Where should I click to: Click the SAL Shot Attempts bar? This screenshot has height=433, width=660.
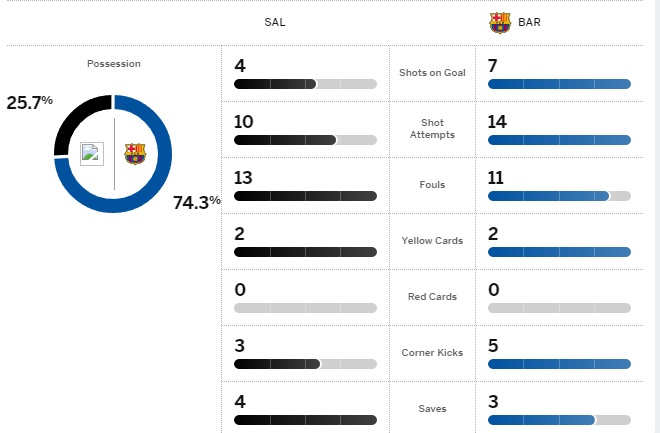pos(305,140)
